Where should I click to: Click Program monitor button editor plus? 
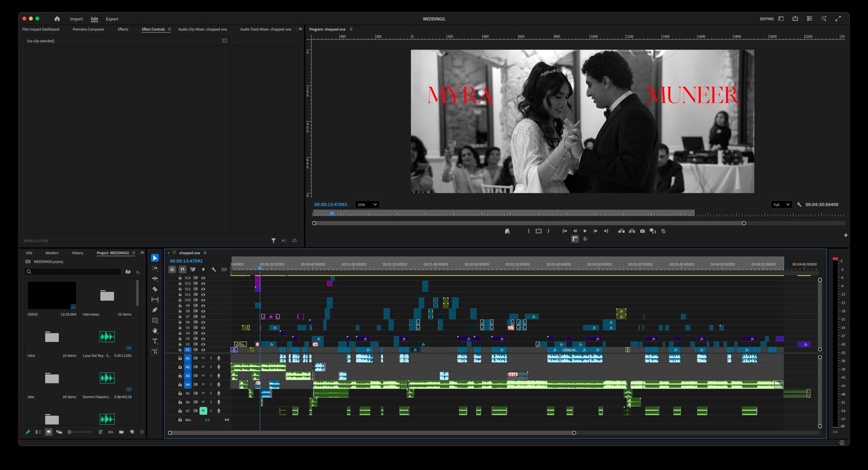845,235
